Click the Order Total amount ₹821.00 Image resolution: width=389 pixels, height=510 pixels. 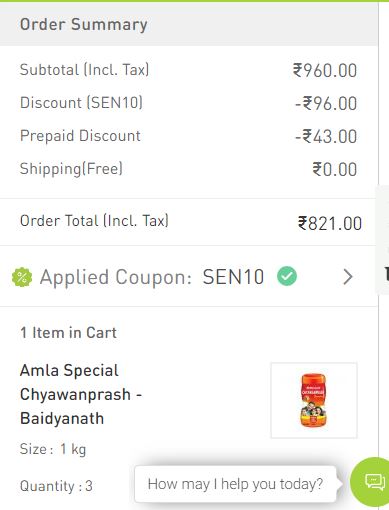(330, 223)
